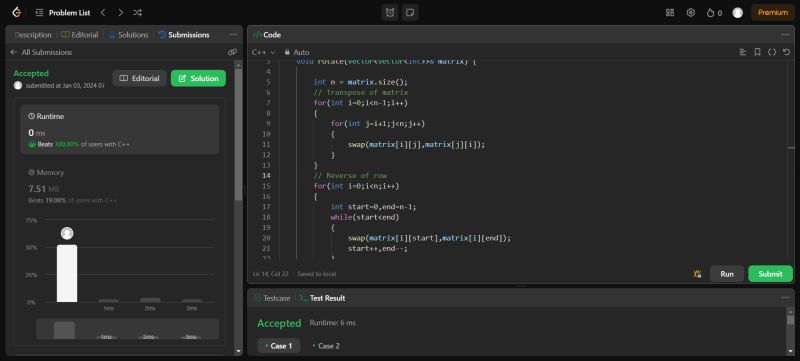Shuffle to a random problem
This screenshot has height=361, width=800.
click(137, 13)
